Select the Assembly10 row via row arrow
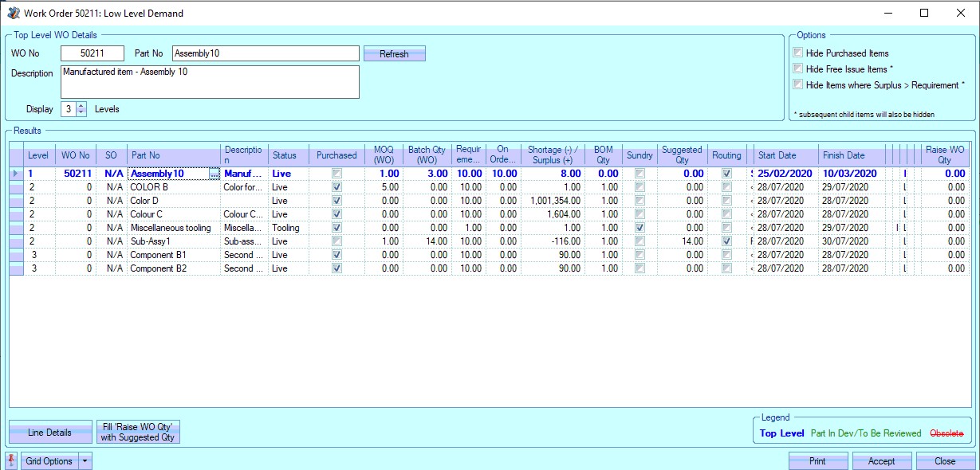The image size is (980, 470). click(x=17, y=174)
